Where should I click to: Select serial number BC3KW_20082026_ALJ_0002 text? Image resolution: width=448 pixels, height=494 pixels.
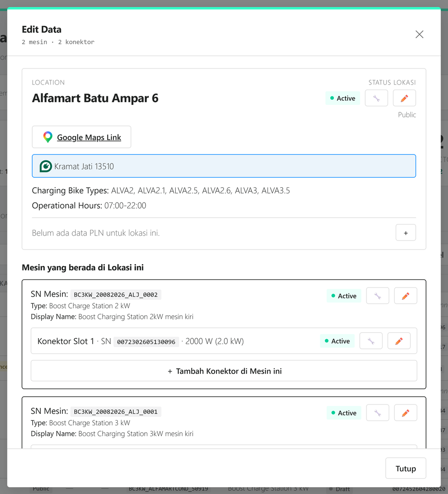pyautogui.click(x=116, y=295)
